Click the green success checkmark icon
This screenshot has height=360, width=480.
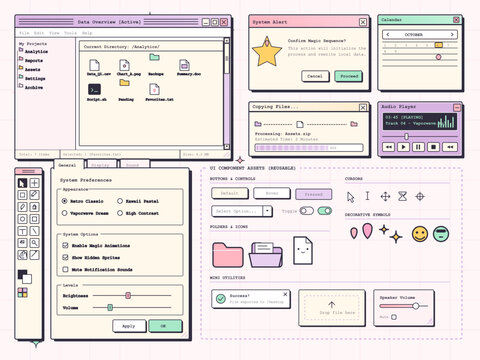click(221, 298)
